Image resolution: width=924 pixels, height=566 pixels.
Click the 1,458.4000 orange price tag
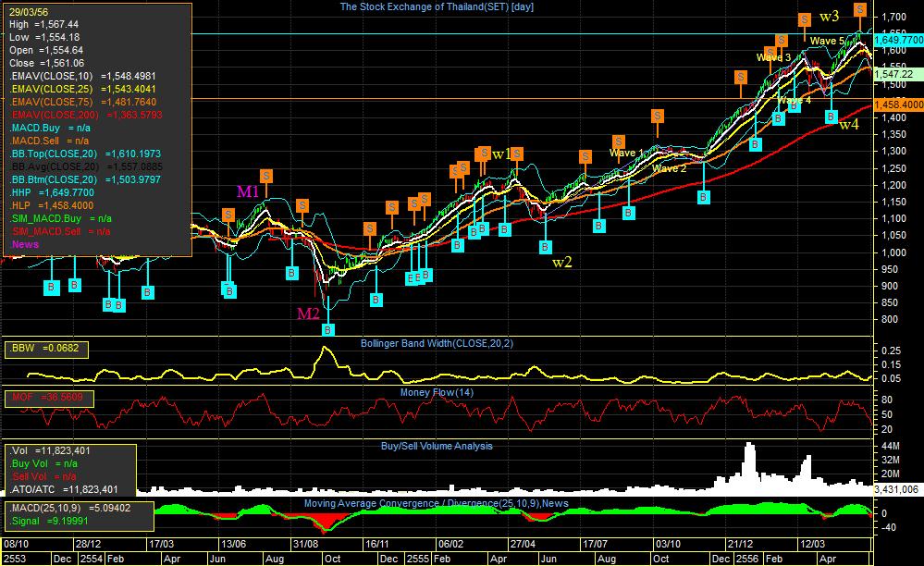point(898,105)
